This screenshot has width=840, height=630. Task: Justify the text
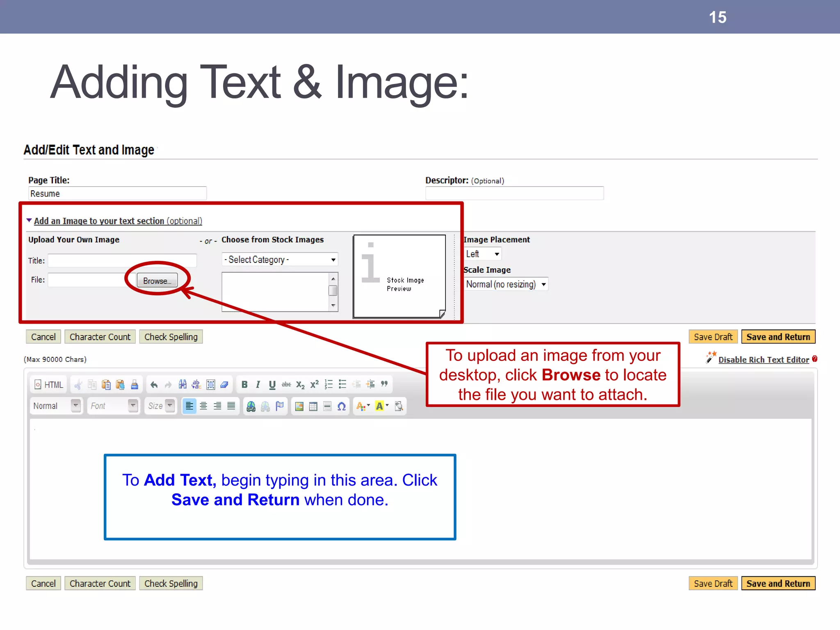point(231,406)
